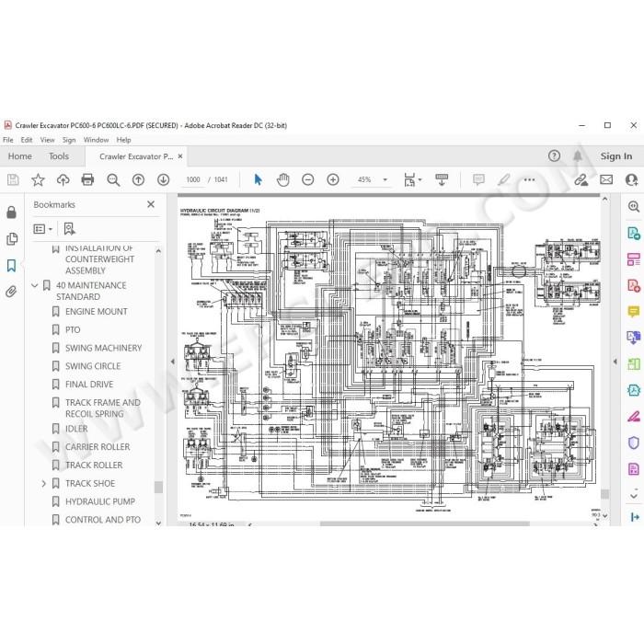Open the find text magnifier icon
Screen dimensions: 644x644
[113, 179]
